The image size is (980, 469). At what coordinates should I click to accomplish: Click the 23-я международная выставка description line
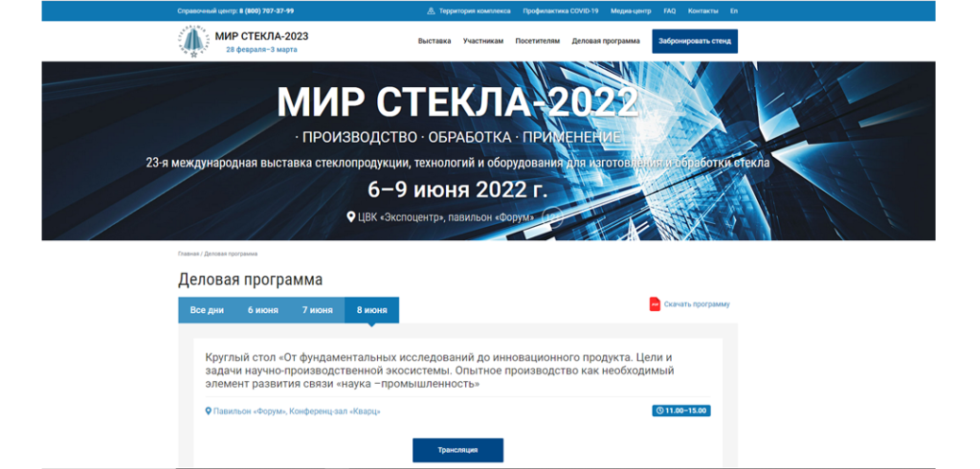tap(457, 164)
